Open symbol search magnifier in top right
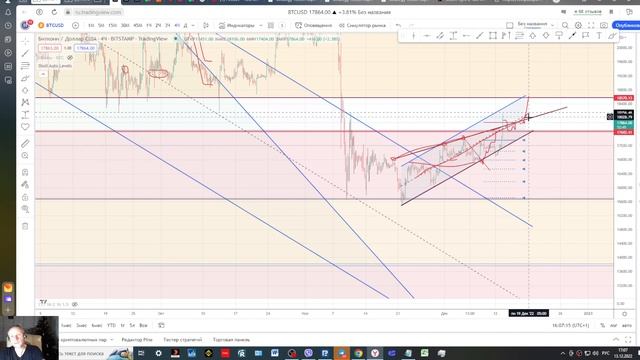 (565, 25)
